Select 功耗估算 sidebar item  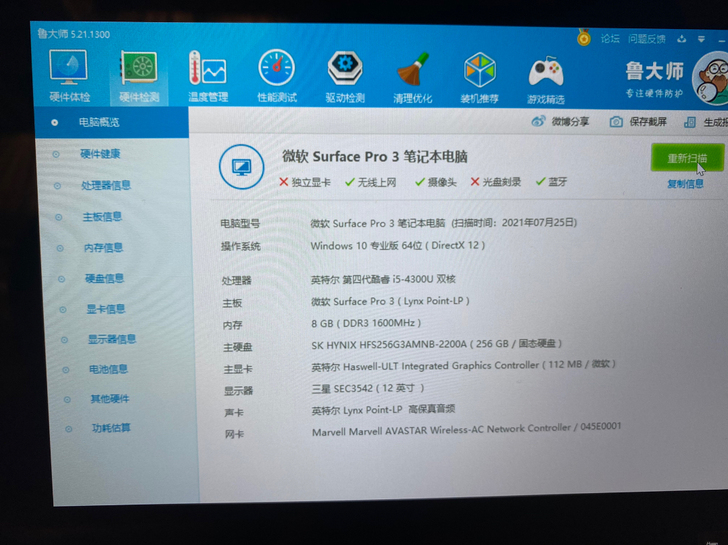tap(111, 428)
